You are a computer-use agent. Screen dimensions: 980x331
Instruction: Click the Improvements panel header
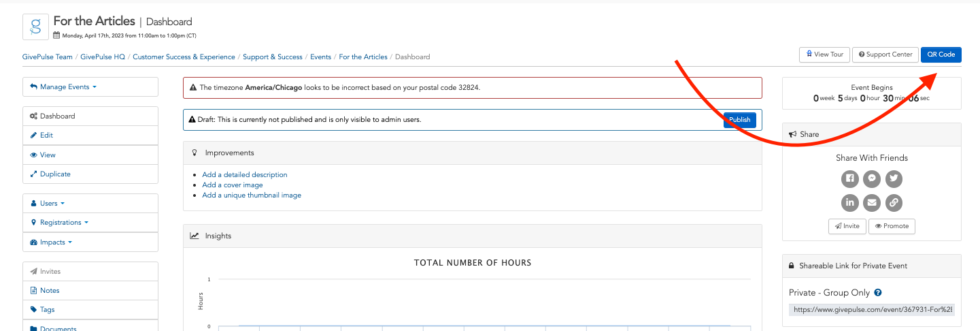[x=473, y=153]
